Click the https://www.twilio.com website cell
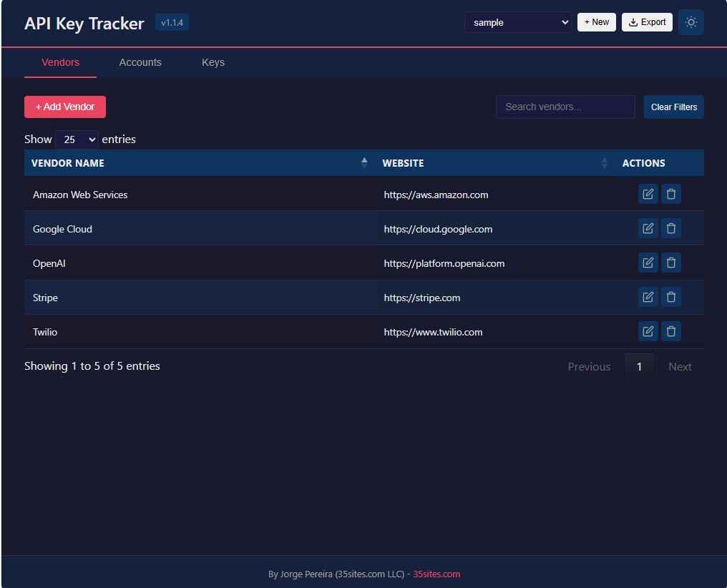Image resolution: width=727 pixels, height=588 pixels. tap(495, 331)
